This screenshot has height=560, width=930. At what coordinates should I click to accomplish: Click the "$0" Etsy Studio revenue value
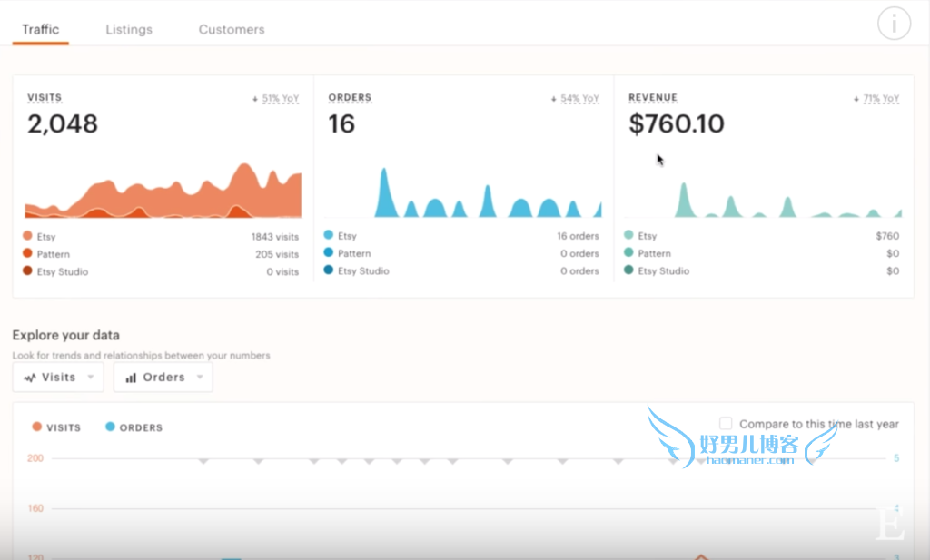point(894,270)
